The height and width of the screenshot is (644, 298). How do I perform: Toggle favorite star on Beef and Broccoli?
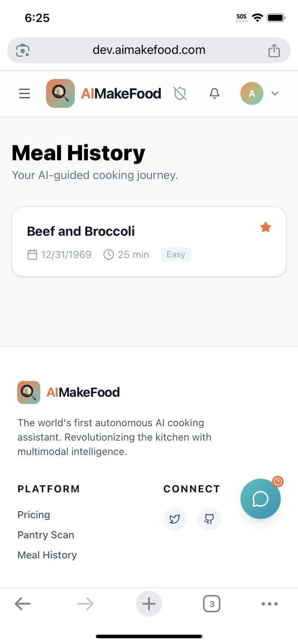(266, 227)
